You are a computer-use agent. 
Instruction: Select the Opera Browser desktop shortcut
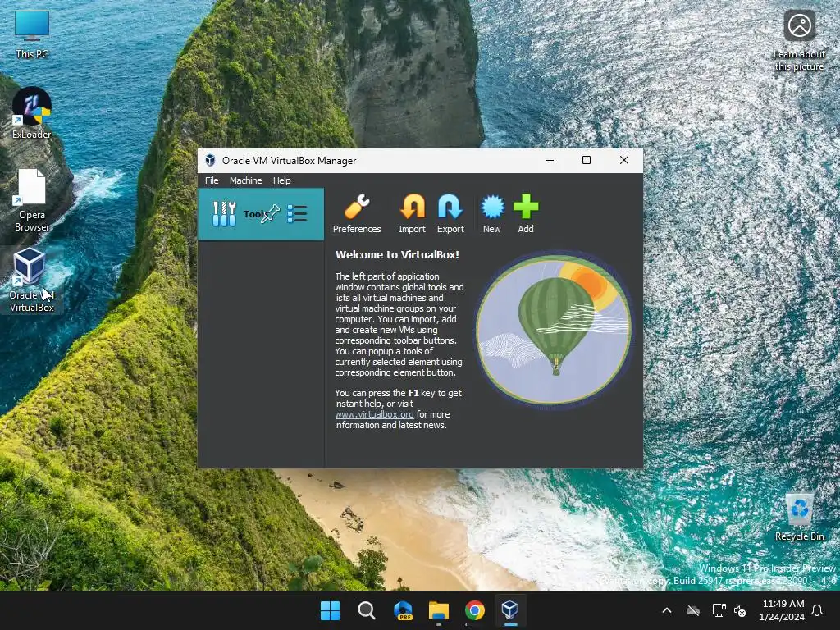point(32,200)
